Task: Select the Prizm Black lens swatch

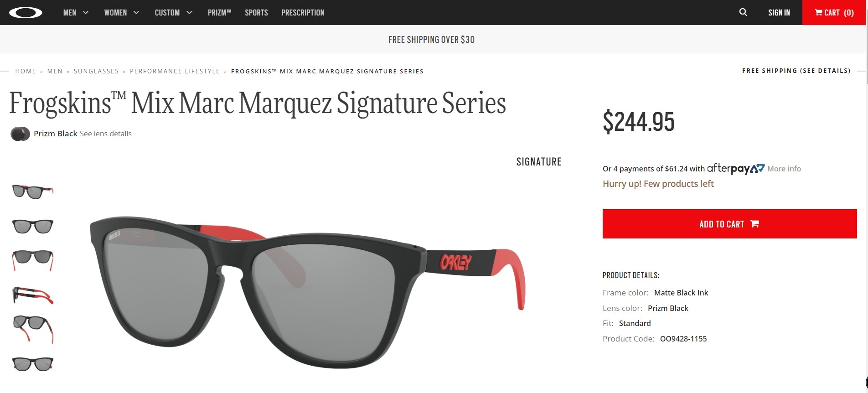Action: [20, 134]
